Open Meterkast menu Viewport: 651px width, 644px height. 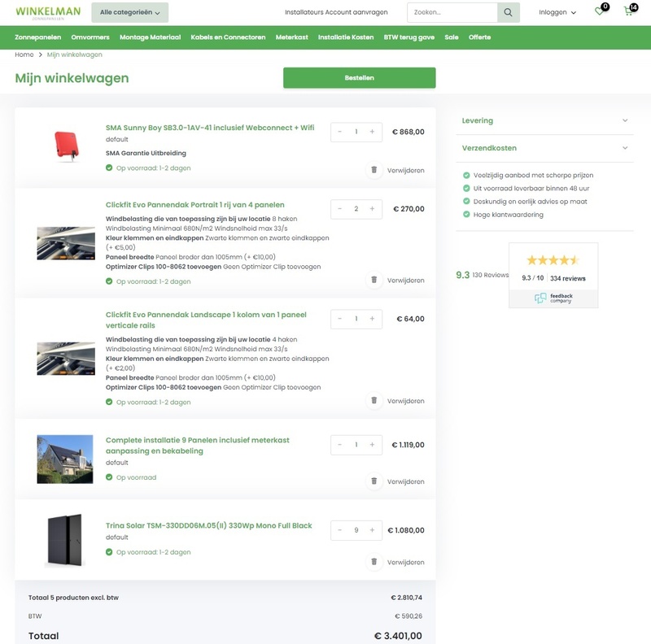coord(292,37)
